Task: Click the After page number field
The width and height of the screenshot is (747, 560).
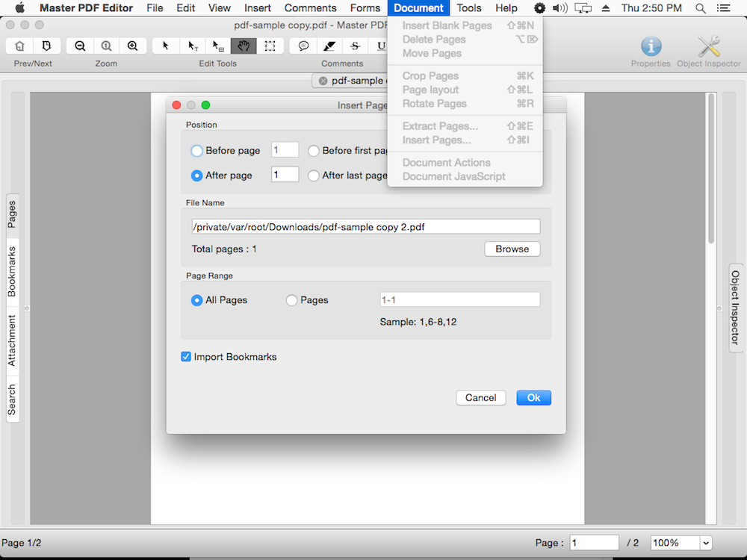Action: (285, 174)
